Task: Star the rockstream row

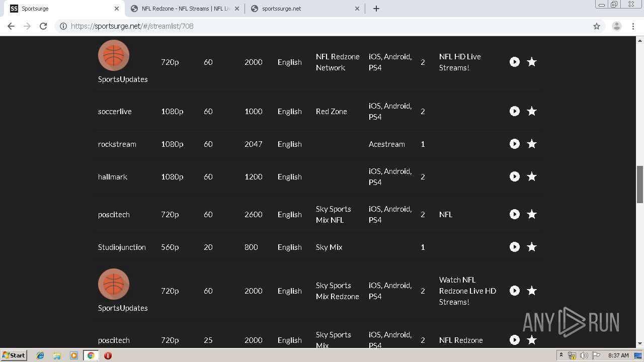Action: (x=532, y=144)
